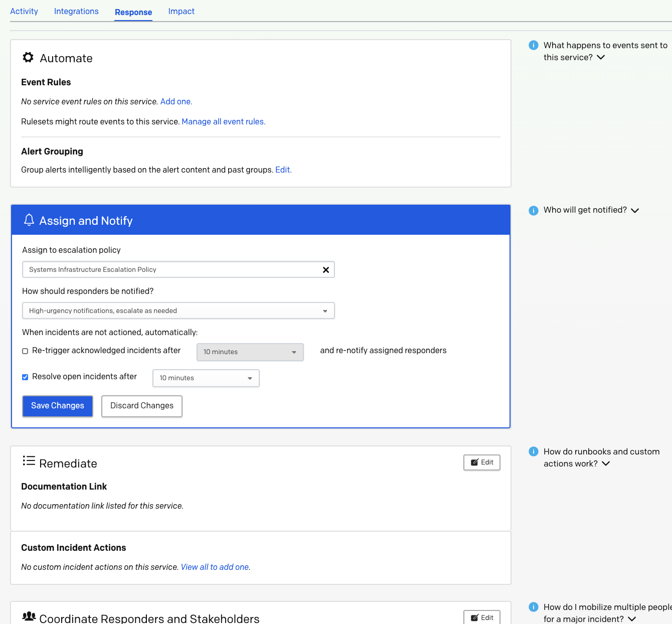
Task: Open the re-trigger 10 minutes dropdown
Action: coord(250,352)
